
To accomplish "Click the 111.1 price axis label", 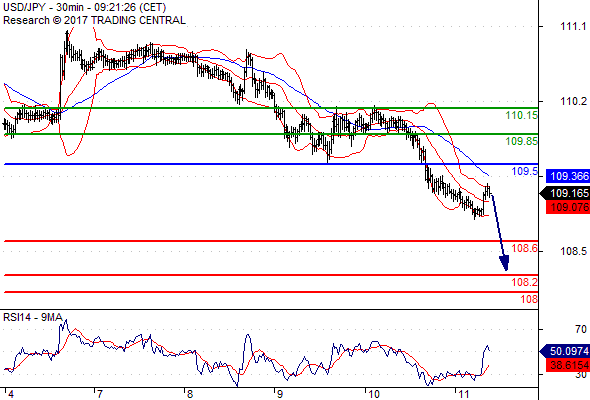I will click(x=573, y=26).
